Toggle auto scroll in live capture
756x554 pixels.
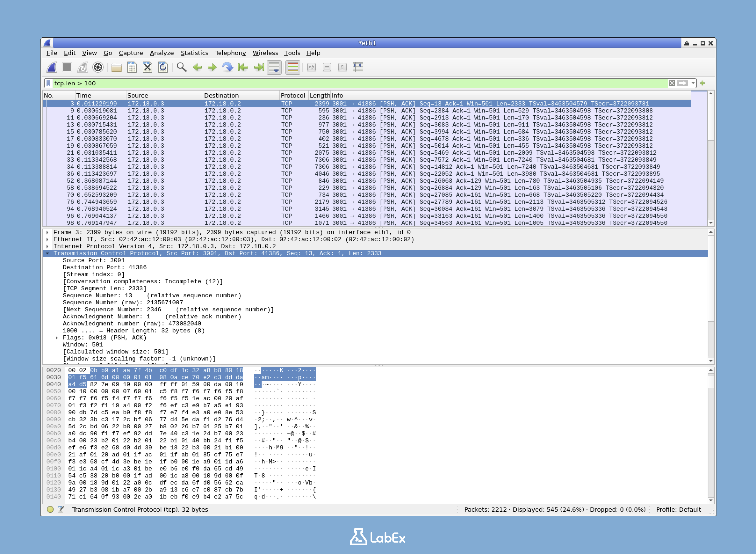[x=275, y=67]
